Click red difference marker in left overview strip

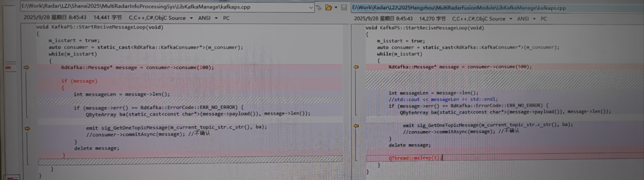[x=8, y=67]
